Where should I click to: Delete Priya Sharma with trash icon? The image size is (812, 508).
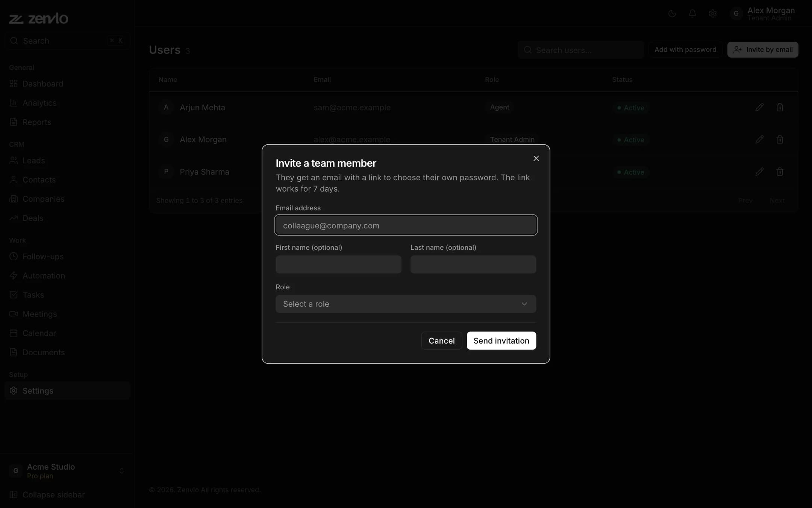(x=780, y=172)
